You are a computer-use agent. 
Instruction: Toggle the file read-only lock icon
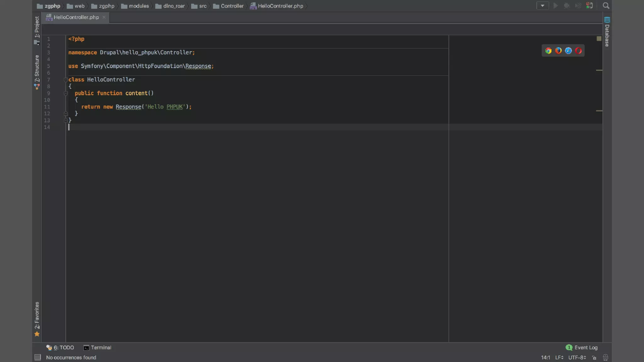coord(594,358)
